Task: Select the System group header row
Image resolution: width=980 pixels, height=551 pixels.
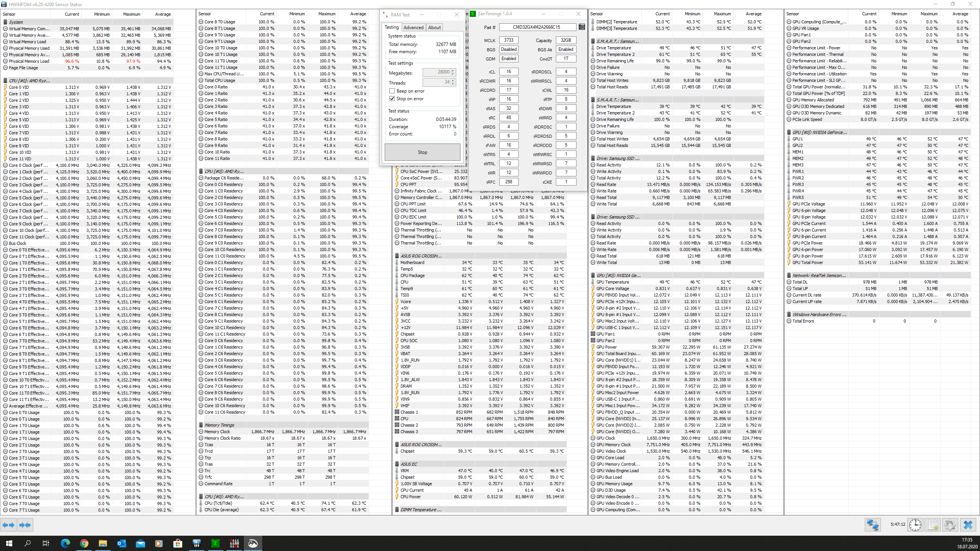Action: pyautogui.click(x=88, y=22)
